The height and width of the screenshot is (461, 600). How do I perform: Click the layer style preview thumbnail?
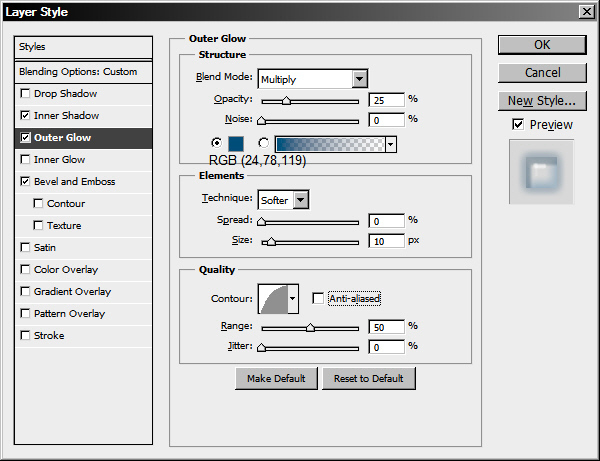point(541,172)
